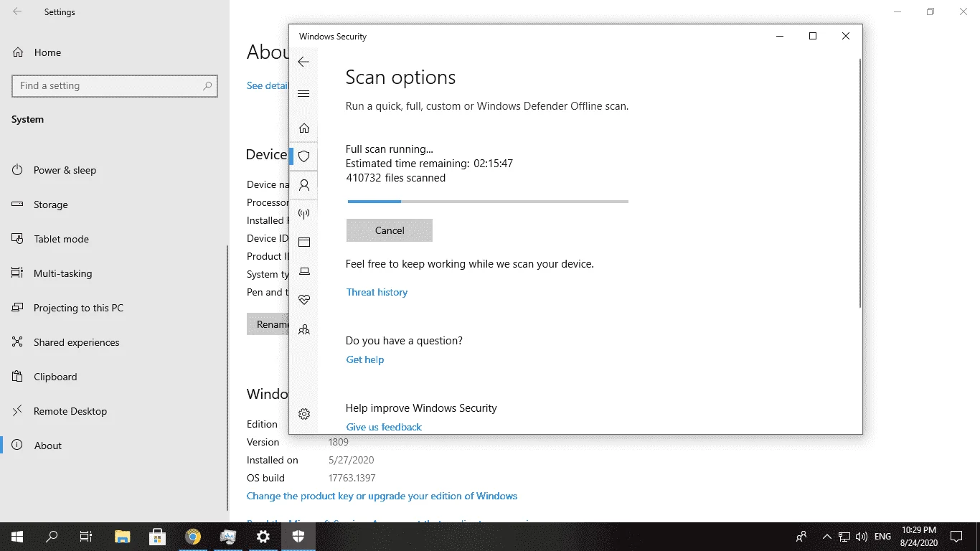Click Change the product key or upgrade link
The height and width of the screenshot is (551, 980).
(382, 496)
